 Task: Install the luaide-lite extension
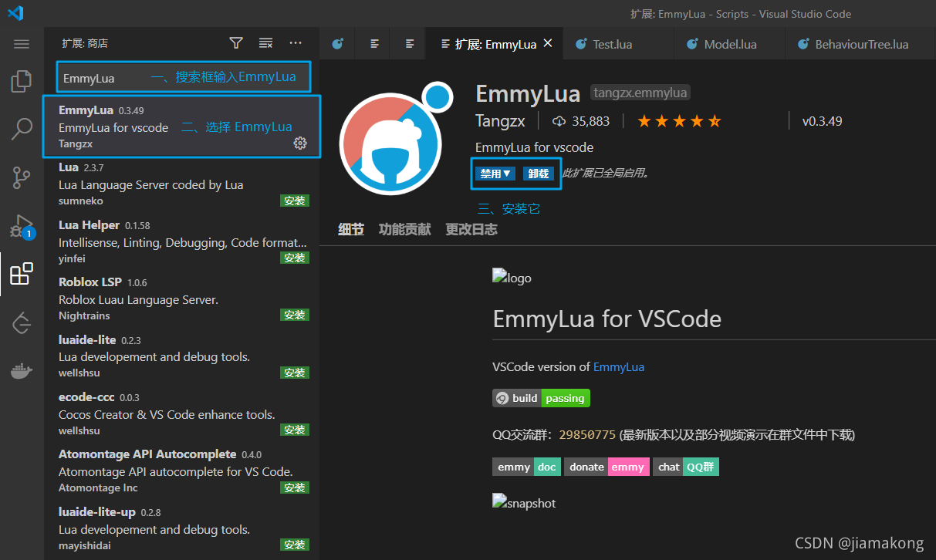click(295, 373)
